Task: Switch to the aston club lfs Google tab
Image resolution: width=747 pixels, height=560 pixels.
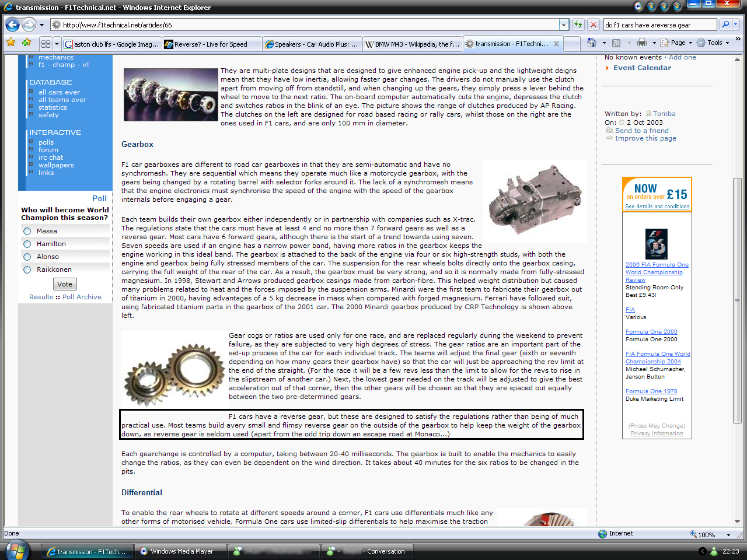Action: [x=111, y=44]
